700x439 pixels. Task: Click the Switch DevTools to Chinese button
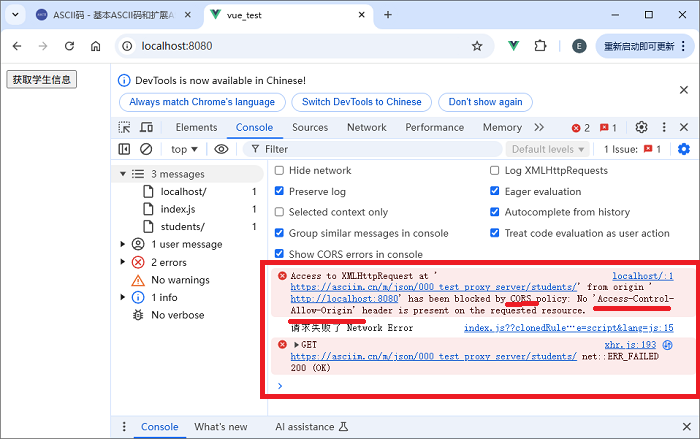click(361, 102)
